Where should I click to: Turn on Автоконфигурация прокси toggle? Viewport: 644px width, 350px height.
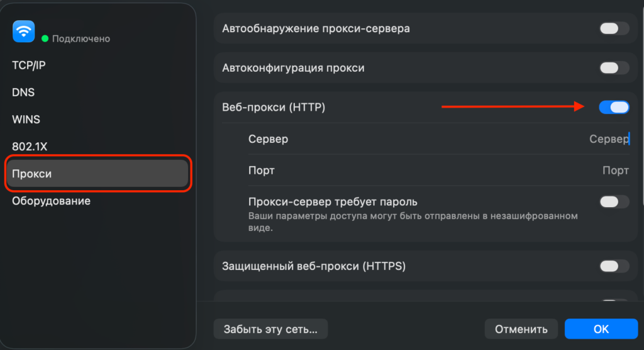coord(614,68)
